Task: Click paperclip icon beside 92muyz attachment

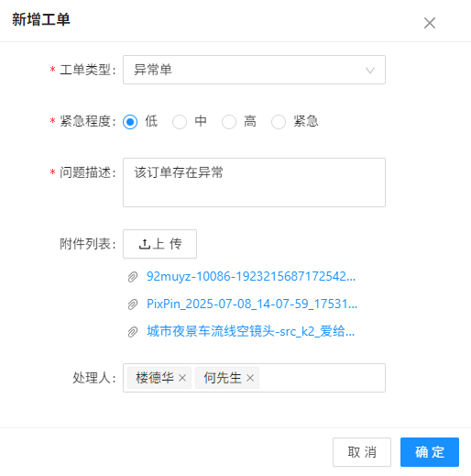Action: click(x=133, y=277)
